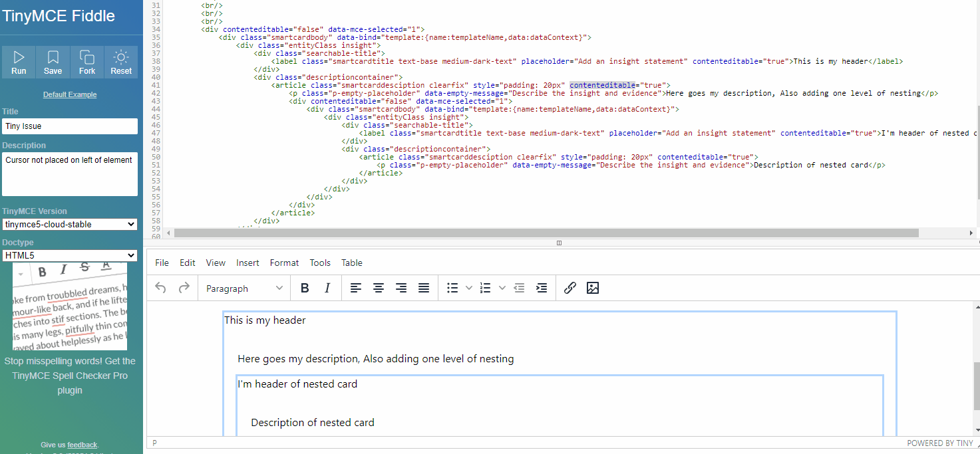Click scroll left arrow of code scrollbar

[168, 233]
